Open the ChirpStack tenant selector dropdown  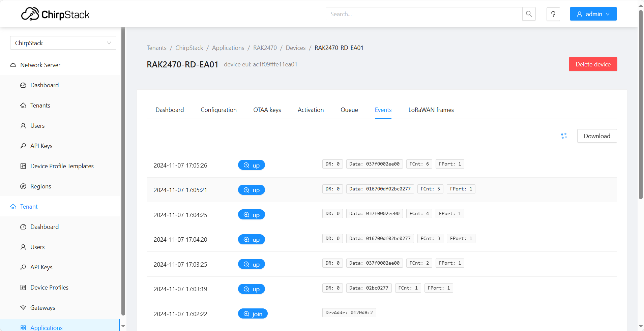(x=63, y=43)
